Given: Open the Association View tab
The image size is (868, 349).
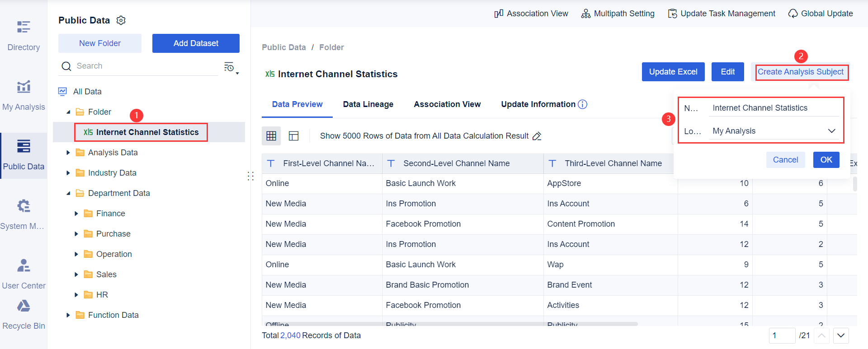Looking at the screenshot, I should (x=447, y=104).
